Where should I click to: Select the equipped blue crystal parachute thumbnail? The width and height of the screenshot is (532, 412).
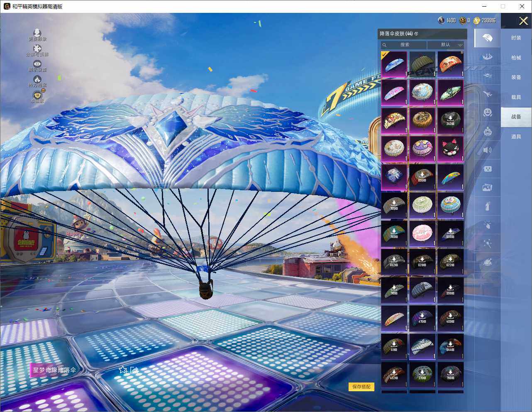click(x=394, y=64)
